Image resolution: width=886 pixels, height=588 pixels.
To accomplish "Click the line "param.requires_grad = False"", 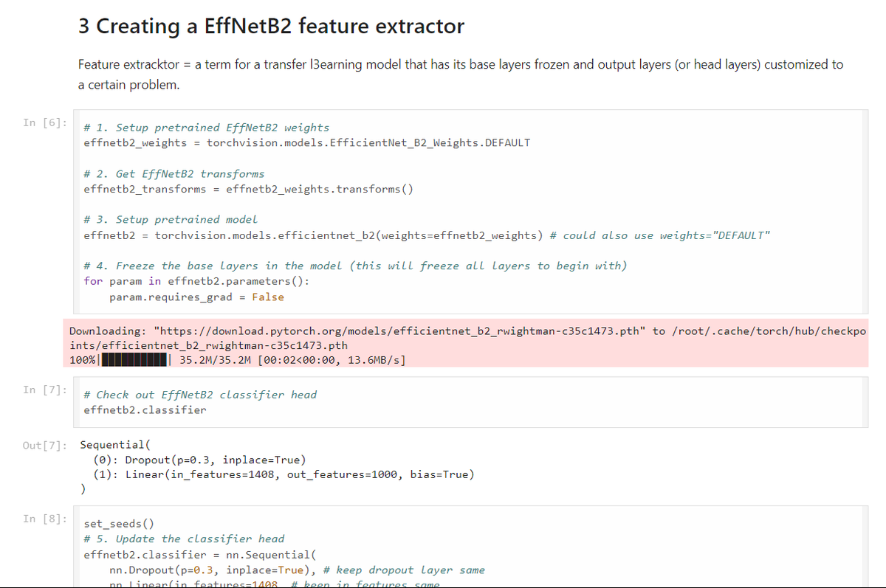I will click(x=196, y=297).
